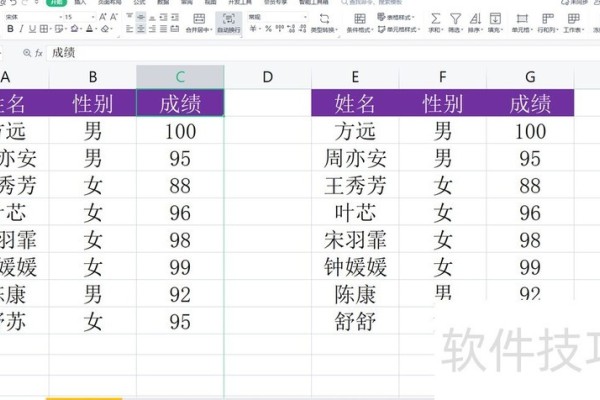The height and width of the screenshot is (400, 600).
Task: Set horizontal center alignment
Action: (x=141, y=29)
